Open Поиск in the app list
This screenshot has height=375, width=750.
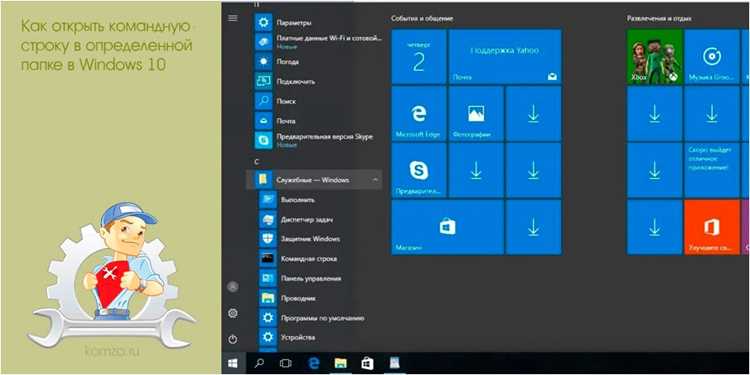pyautogui.click(x=317, y=101)
